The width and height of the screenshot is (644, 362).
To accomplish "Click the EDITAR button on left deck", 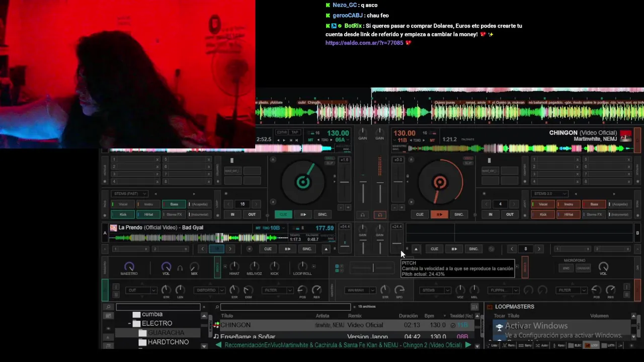I will (282, 132).
